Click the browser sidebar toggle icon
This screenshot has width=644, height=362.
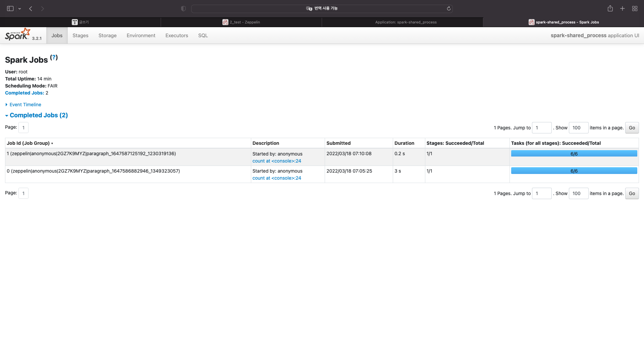pos(10,9)
